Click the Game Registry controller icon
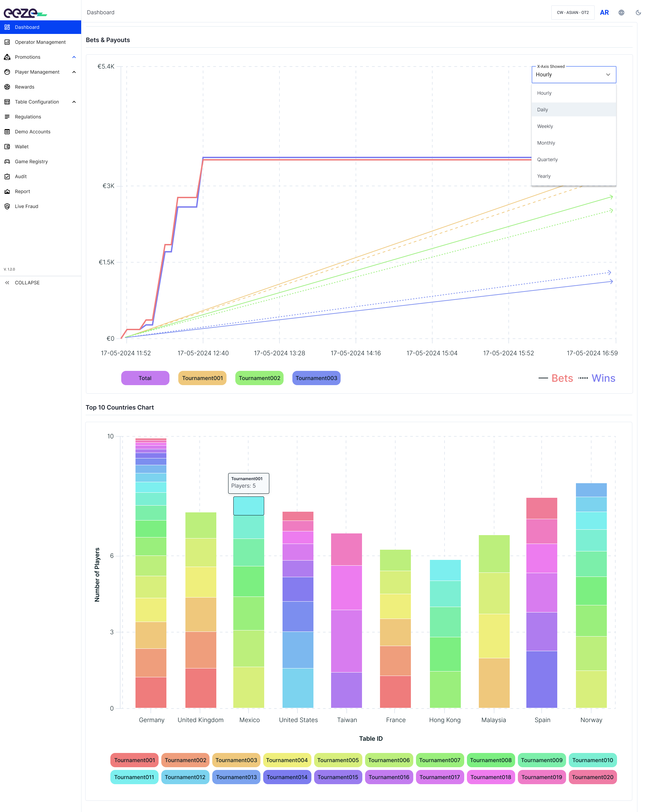Image resolution: width=652 pixels, height=812 pixels. [7, 162]
